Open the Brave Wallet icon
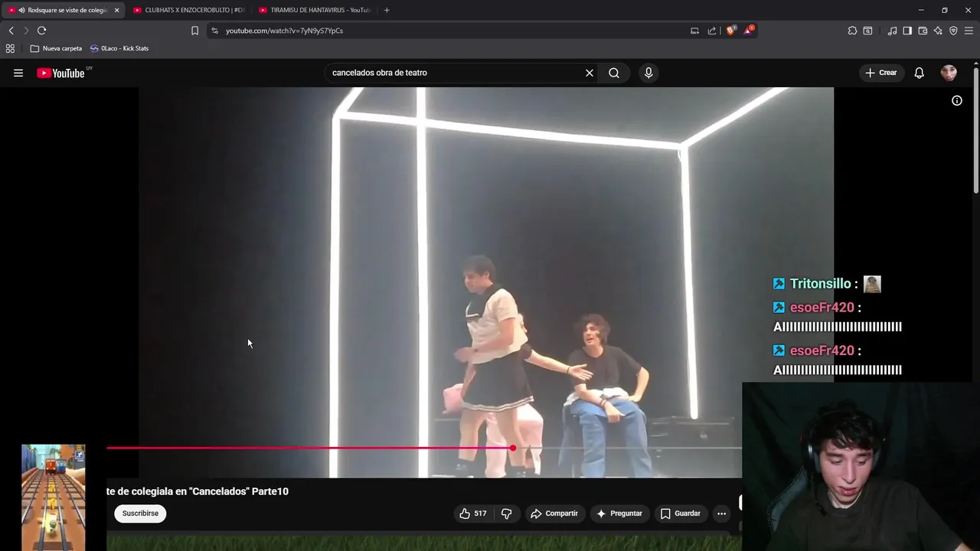Screen dimensions: 980x551 923,31
